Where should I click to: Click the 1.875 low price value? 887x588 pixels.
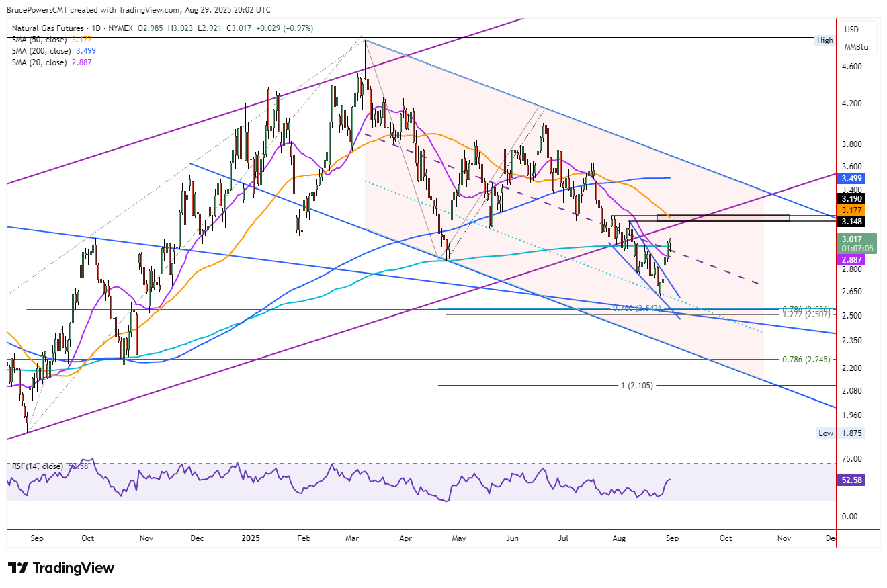pyautogui.click(x=852, y=433)
